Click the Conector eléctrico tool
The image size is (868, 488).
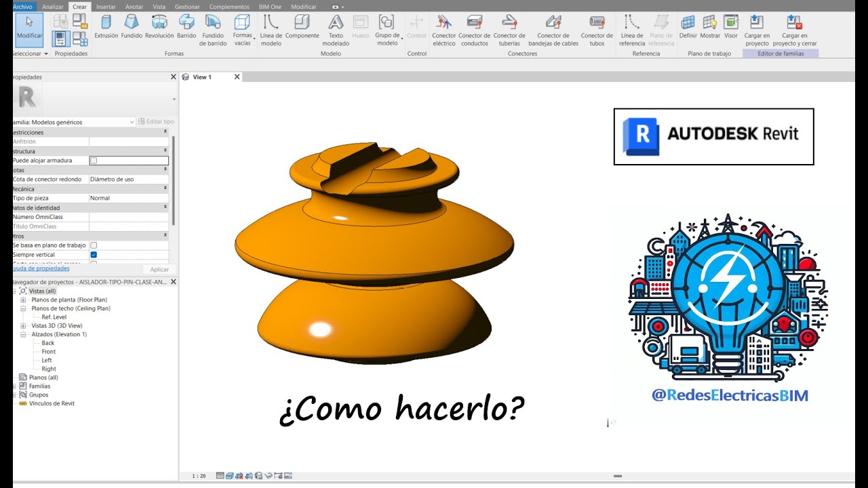pos(444,30)
